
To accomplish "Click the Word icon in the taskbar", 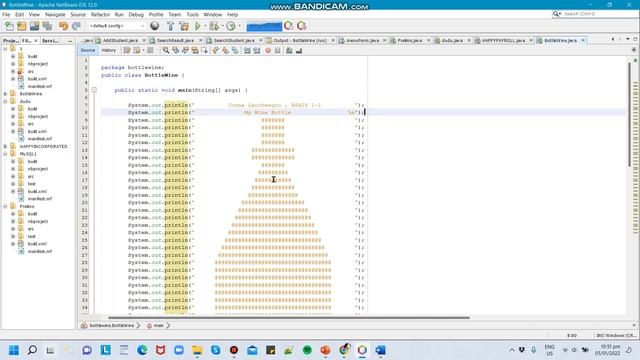I will tap(380, 350).
